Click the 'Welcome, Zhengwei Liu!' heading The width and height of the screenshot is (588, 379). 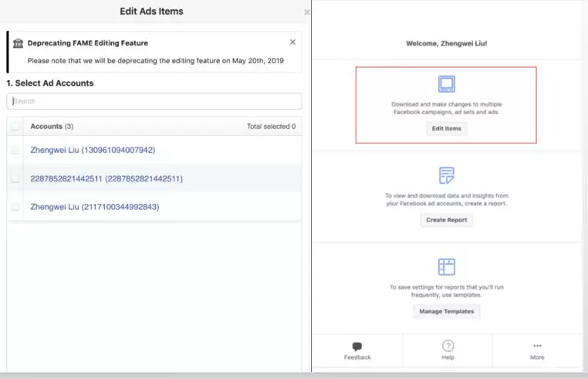click(x=446, y=43)
